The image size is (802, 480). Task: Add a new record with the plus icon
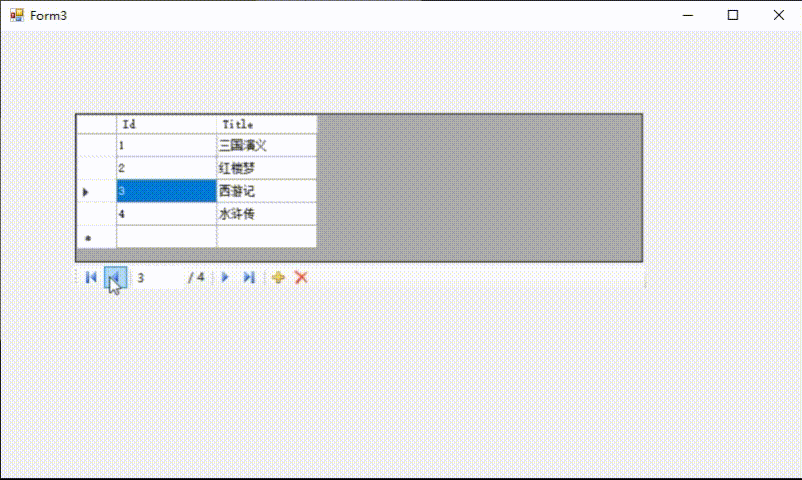click(278, 277)
